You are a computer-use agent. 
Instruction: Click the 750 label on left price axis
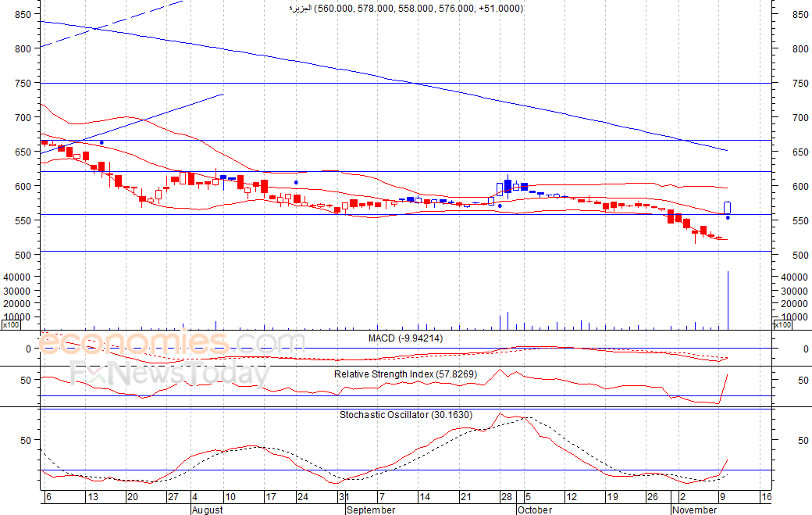(x=23, y=83)
